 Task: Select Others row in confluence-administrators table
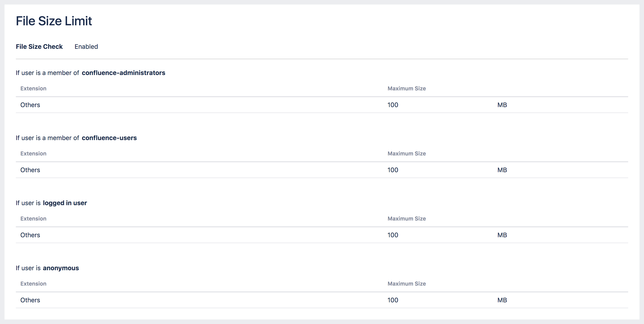point(30,105)
